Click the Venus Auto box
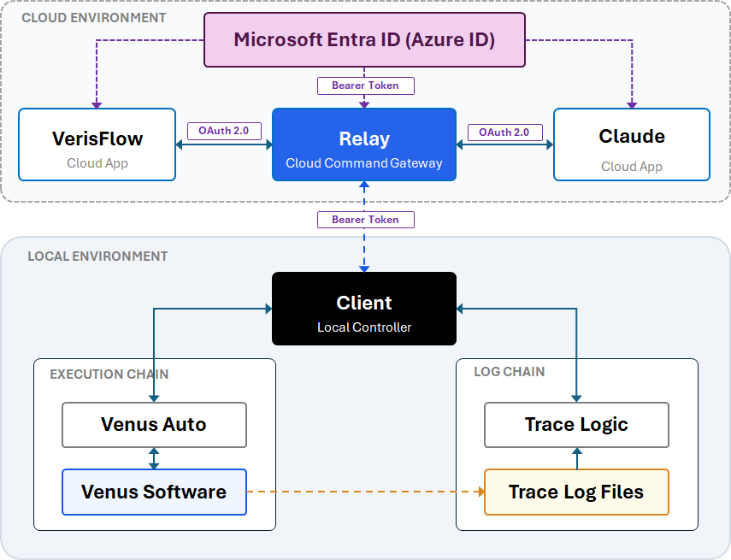The height and width of the screenshot is (560, 731). click(x=154, y=425)
